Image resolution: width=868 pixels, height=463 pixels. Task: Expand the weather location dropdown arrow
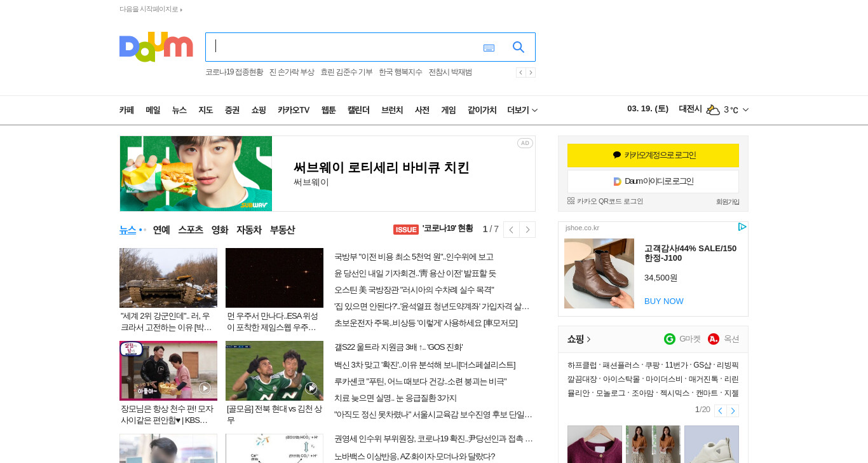(x=745, y=110)
